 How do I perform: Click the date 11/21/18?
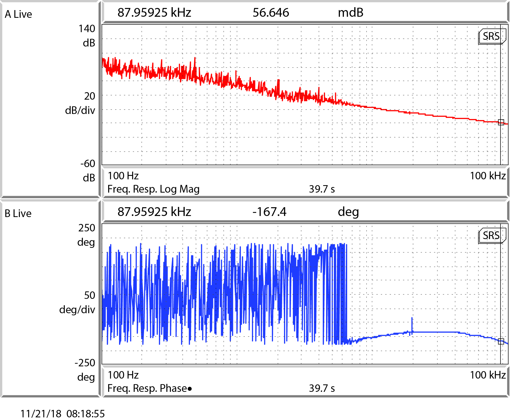(x=41, y=414)
